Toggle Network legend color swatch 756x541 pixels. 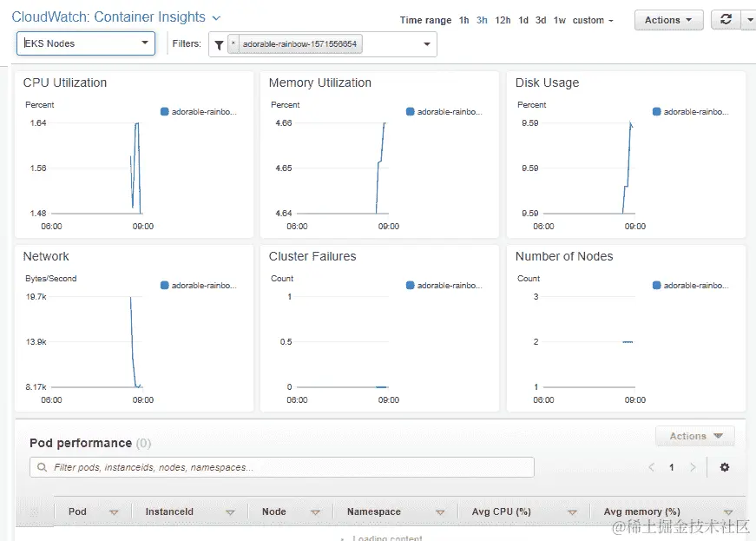[164, 286]
